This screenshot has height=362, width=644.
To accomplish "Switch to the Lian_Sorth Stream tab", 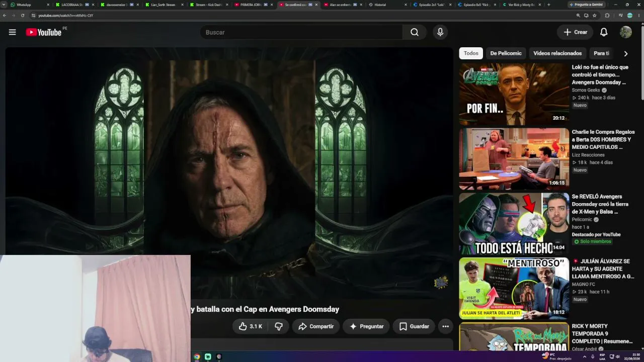I will pos(163,5).
